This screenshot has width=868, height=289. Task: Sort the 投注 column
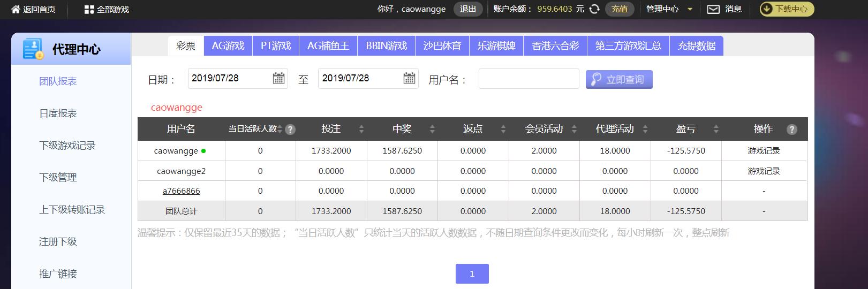click(361, 129)
